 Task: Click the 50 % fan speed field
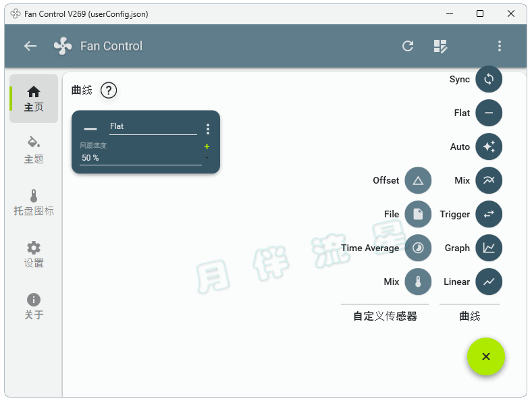click(140, 158)
